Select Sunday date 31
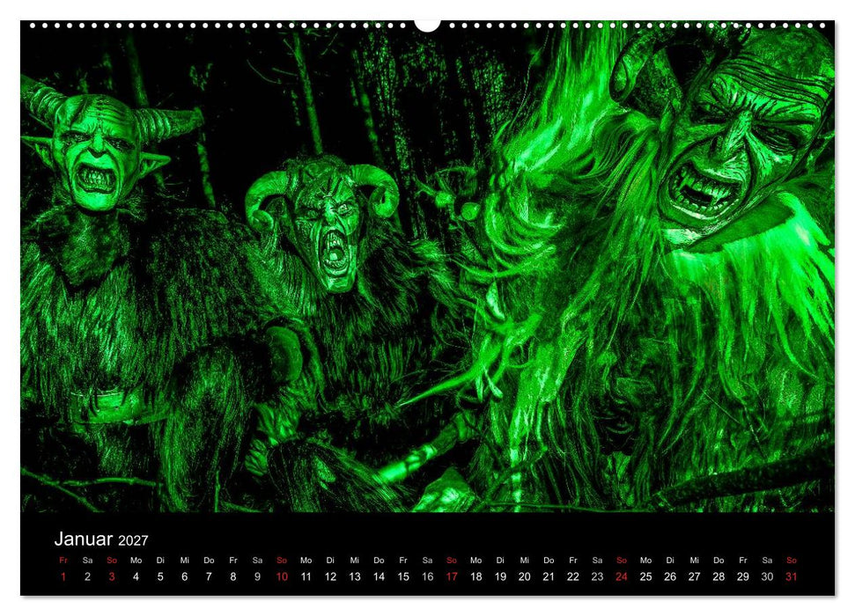Image resolution: width=855 pixels, height=616 pixels. [x=792, y=576]
